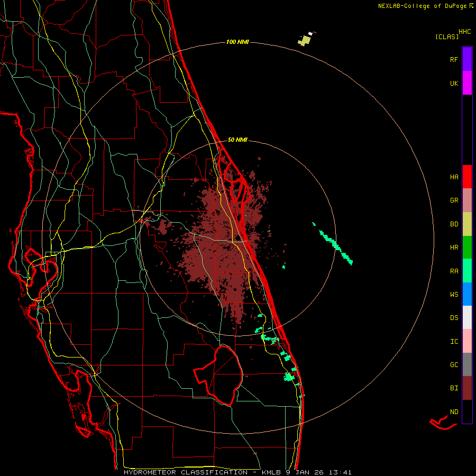476x476 pixels.
Task: Click the red HA legend color swatch
Action: (467, 177)
